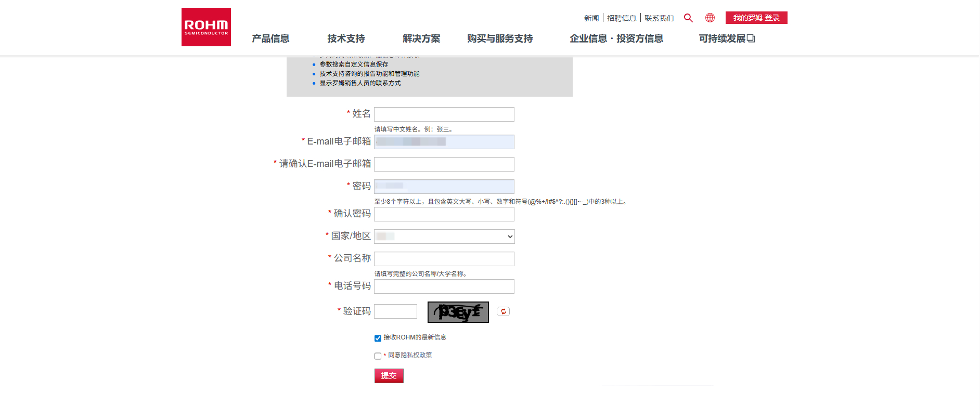
Task: Open 可持续发展 external link
Action: tap(726, 38)
